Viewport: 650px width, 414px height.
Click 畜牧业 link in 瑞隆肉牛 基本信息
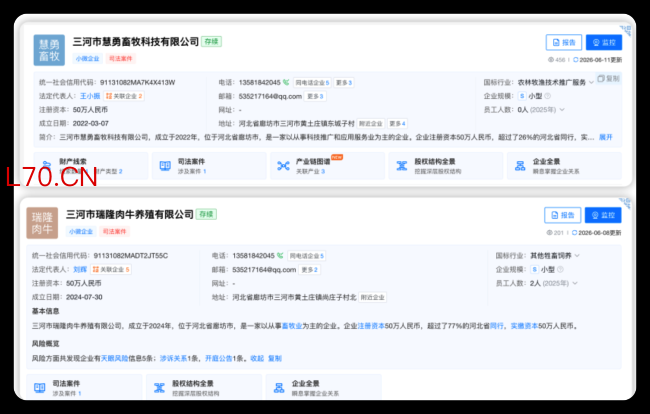pos(292,326)
